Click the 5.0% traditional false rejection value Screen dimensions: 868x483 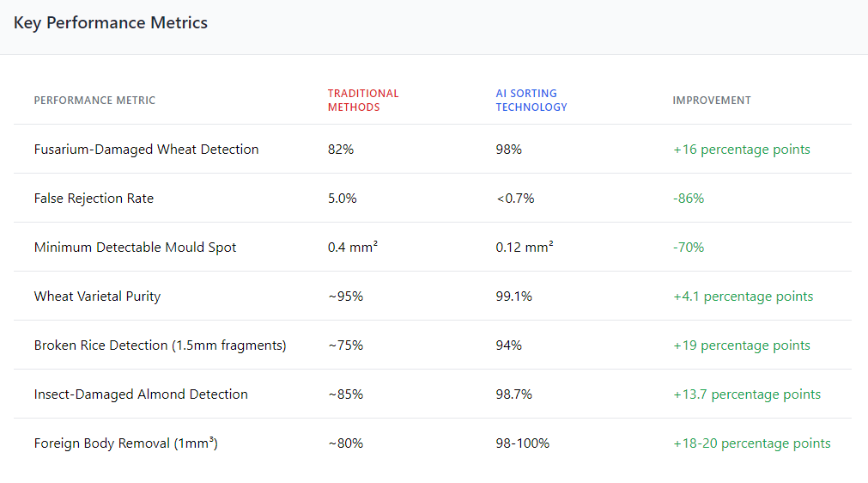(x=342, y=199)
